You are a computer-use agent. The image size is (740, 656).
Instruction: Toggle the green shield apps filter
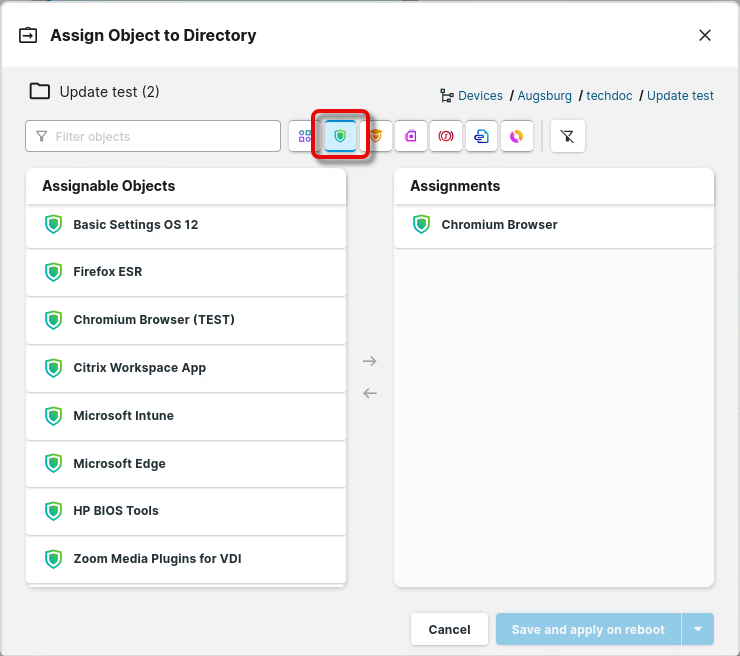tap(341, 136)
